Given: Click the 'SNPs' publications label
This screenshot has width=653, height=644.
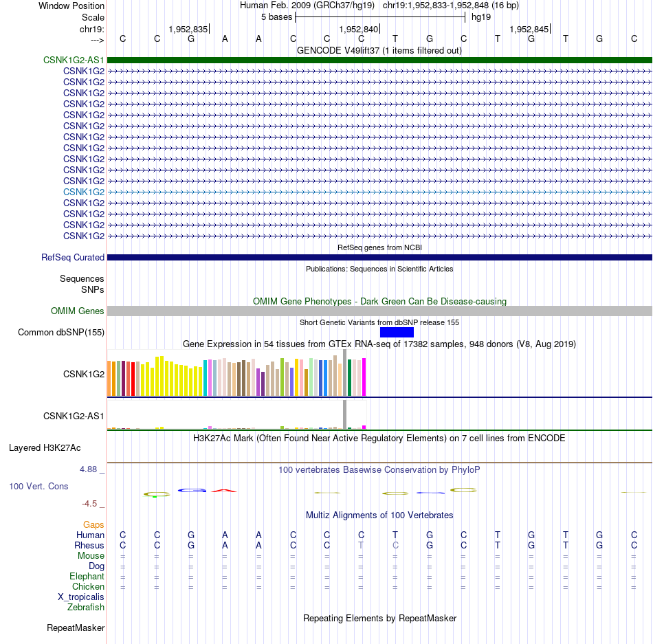Looking at the screenshot, I should click(93, 289).
